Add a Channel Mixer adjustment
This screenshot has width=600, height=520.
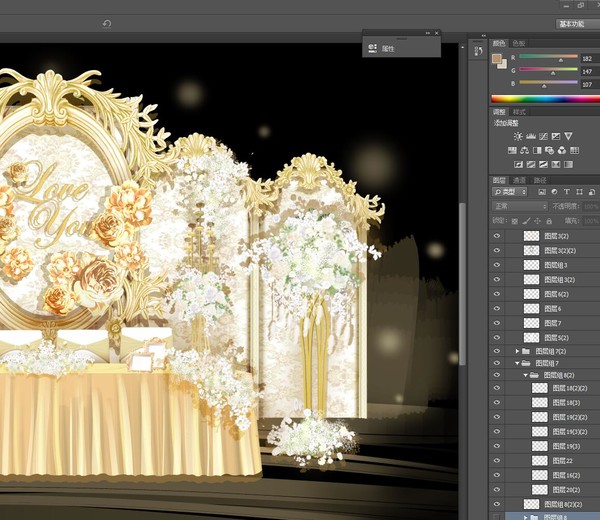click(x=562, y=150)
